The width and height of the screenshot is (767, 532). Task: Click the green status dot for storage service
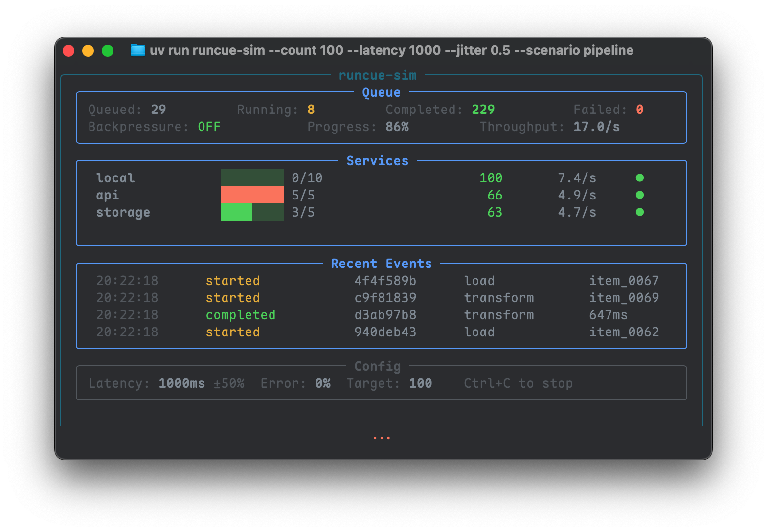tap(639, 212)
